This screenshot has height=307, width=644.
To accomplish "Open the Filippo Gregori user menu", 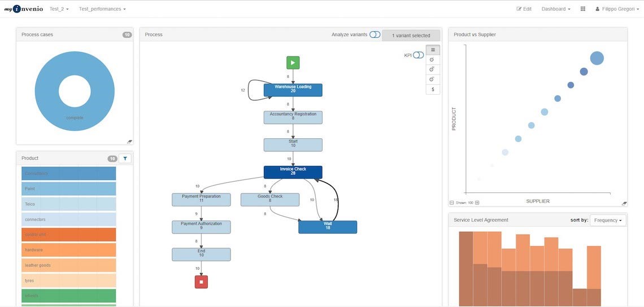I will [x=617, y=9].
